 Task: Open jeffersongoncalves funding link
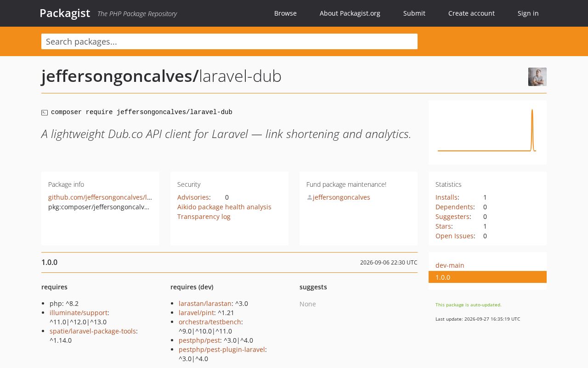(x=341, y=197)
